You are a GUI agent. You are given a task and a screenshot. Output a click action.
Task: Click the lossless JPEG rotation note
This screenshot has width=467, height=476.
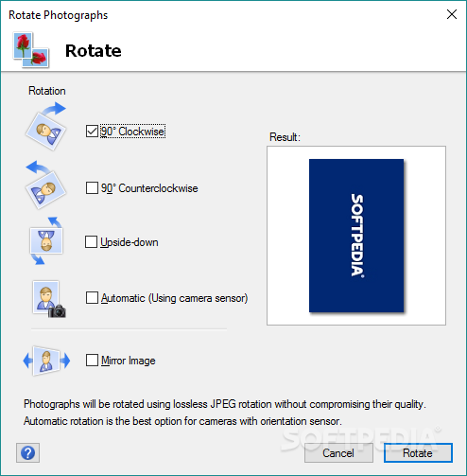pyautogui.click(x=225, y=404)
